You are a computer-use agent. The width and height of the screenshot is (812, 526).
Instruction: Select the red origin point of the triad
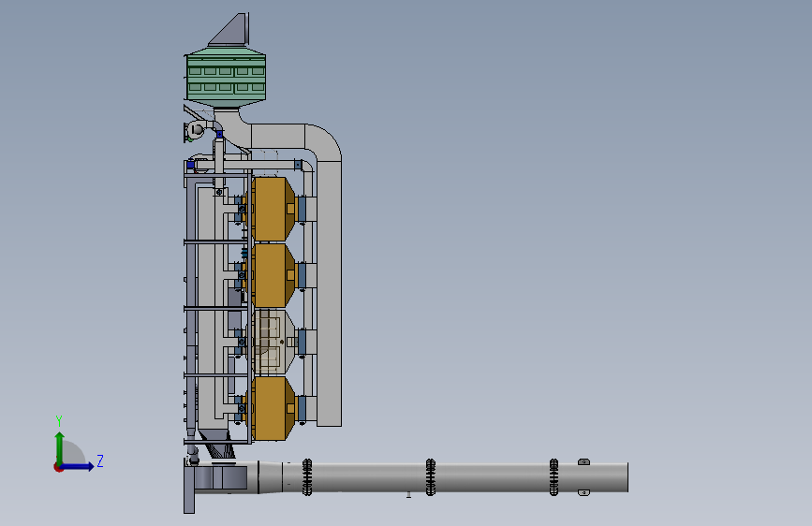pyautogui.click(x=57, y=467)
